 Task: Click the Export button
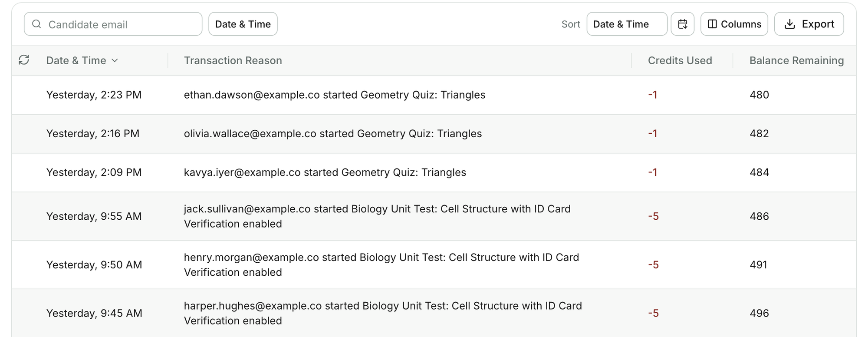[809, 24]
